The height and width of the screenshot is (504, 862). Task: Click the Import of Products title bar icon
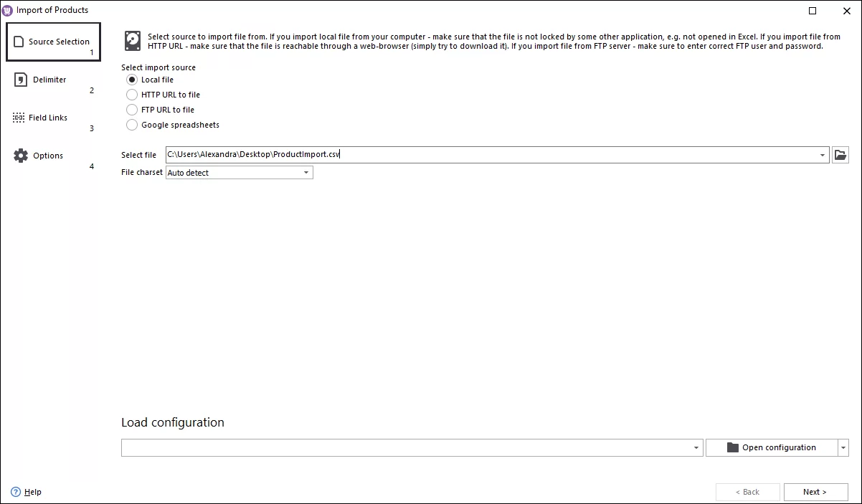[7, 9]
